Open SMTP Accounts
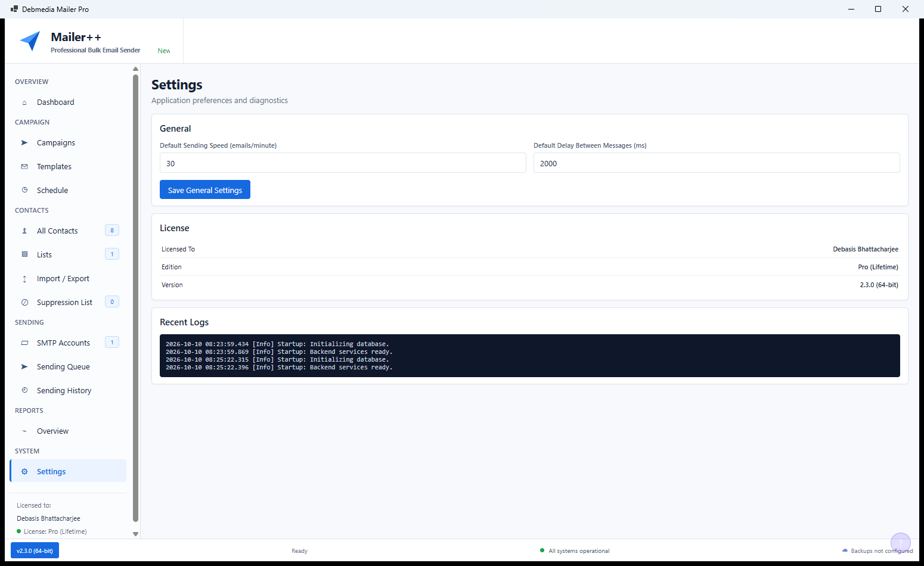Viewport: 924px width, 566px height. [x=68, y=343]
